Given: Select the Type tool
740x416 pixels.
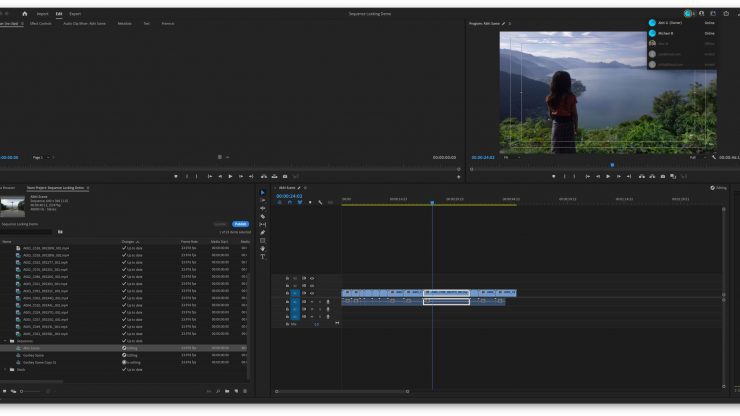Looking at the screenshot, I should click(x=263, y=256).
